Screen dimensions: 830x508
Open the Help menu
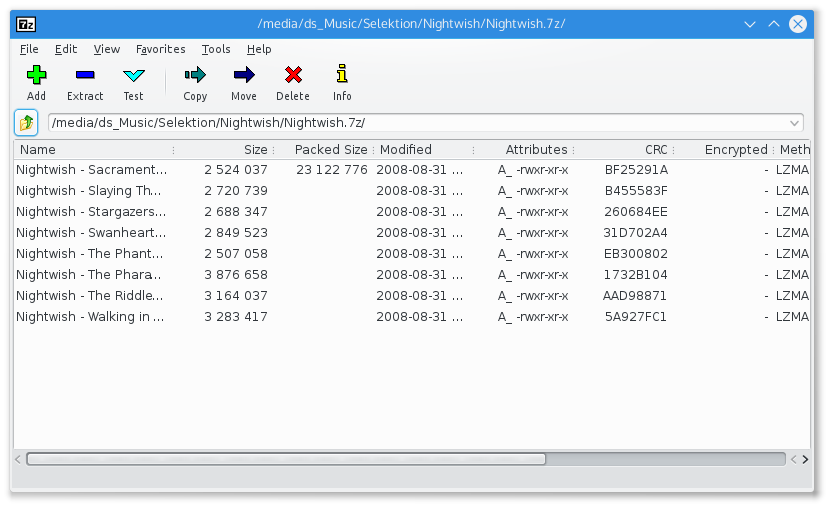click(x=259, y=49)
